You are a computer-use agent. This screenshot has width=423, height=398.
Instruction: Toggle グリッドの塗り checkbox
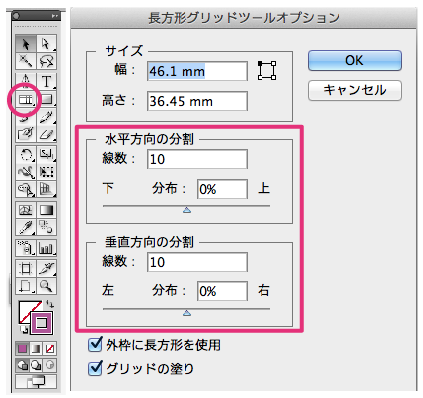(x=95, y=368)
